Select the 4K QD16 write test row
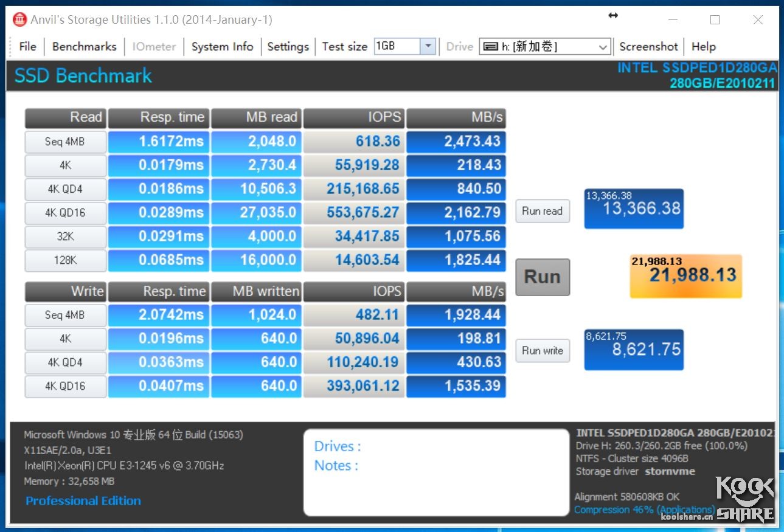 (x=65, y=386)
